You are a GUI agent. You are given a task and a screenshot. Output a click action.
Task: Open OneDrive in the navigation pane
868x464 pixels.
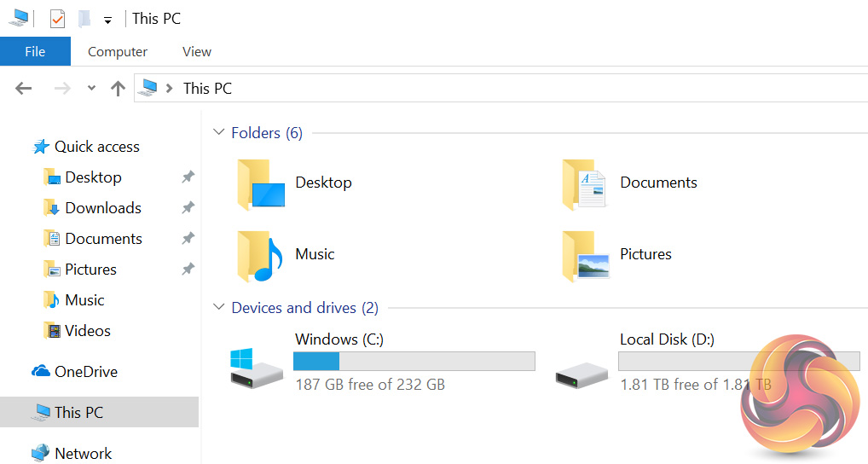pyautogui.click(x=85, y=372)
